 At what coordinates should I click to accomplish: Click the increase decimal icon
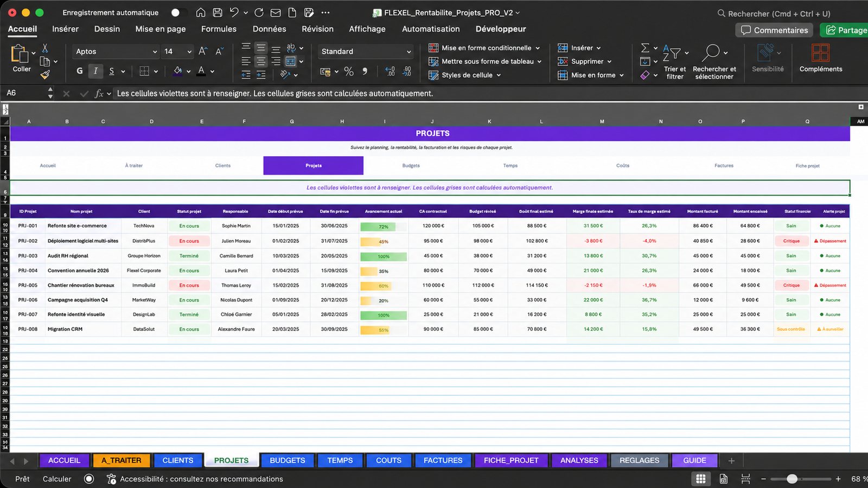[390, 71]
